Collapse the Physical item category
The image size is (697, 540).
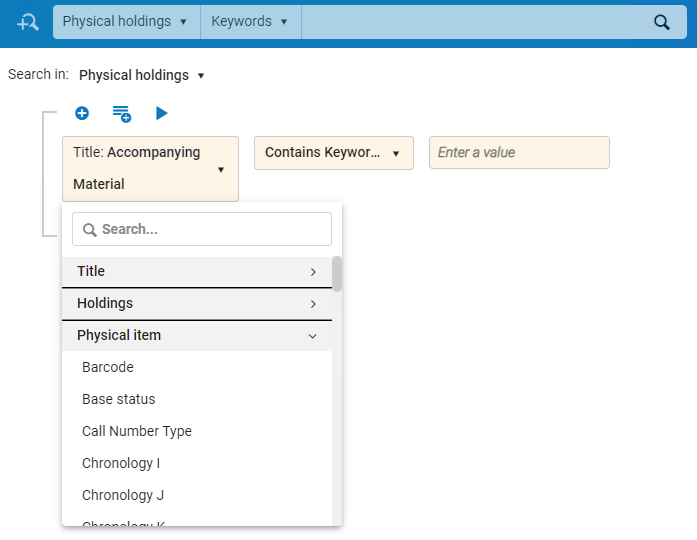pyautogui.click(x=197, y=336)
